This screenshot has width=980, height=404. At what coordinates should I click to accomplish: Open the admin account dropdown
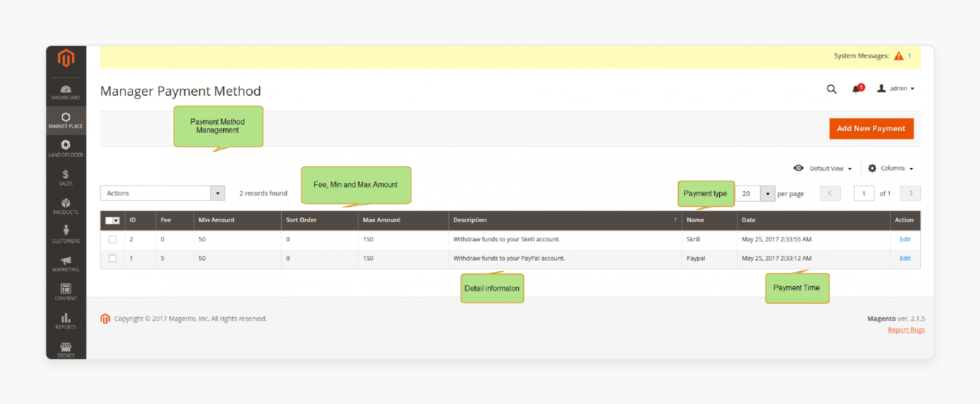(896, 89)
